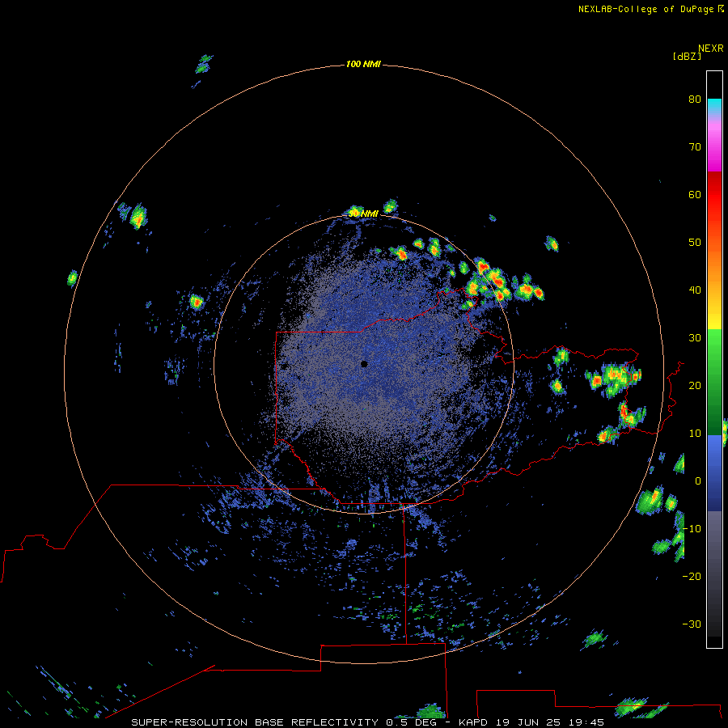
Task: Click the -20 value on the dBZ scale
Action: click(692, 576)
